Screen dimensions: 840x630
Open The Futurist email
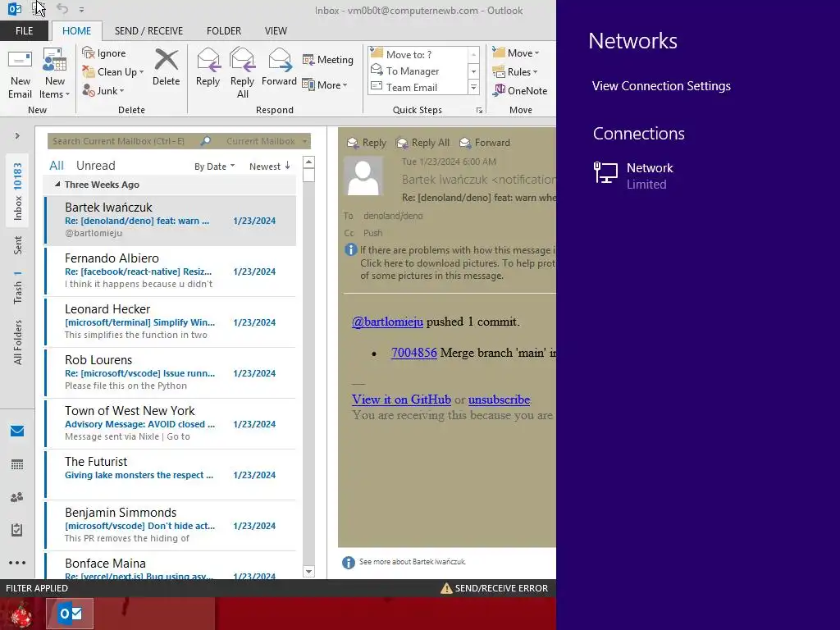click(x=171, y=474)
